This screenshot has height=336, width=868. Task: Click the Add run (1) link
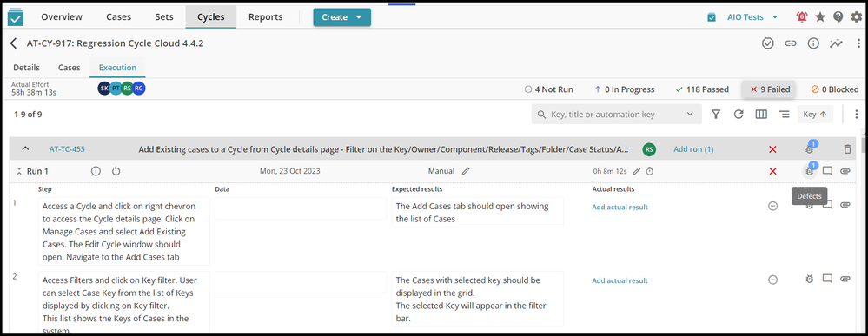pos(693,149)
